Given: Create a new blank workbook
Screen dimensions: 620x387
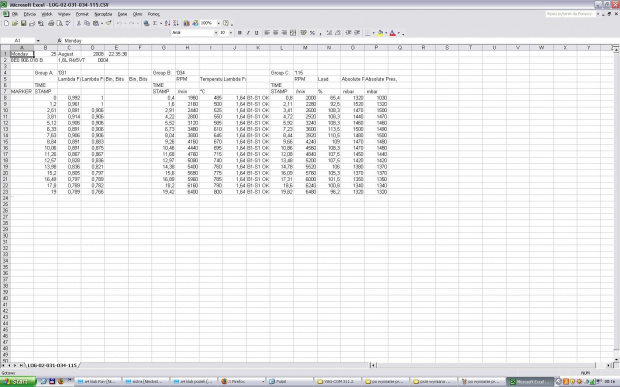Looking at the screenshot, I should click(6, 23).
